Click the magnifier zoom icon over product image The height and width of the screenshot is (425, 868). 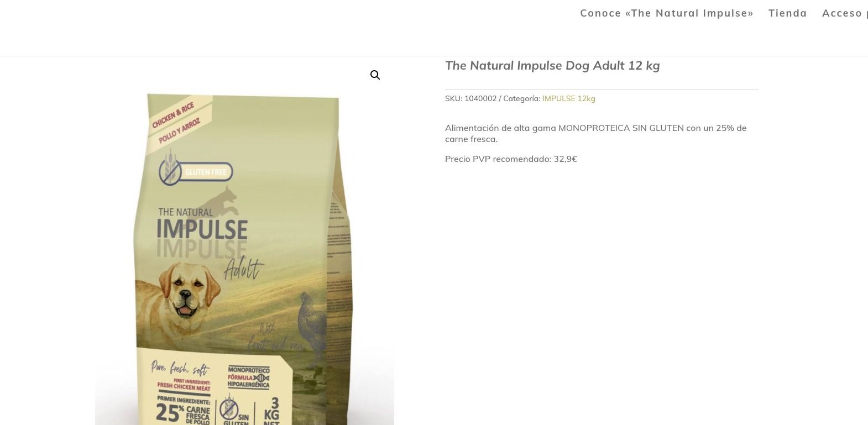[x=375, y=75]
